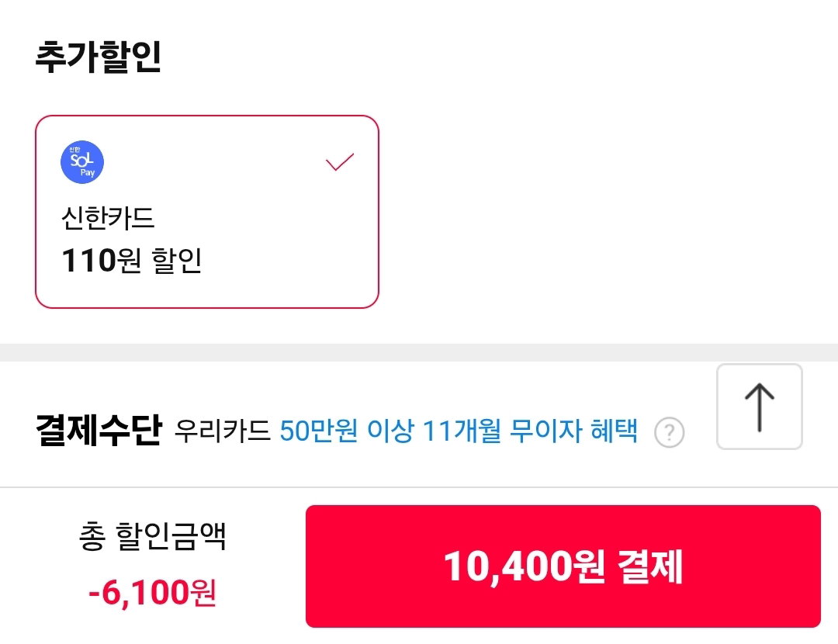The image size is (838, 644).
Task: Click the 신한카드 name text
Action: (x=108, y=218)
